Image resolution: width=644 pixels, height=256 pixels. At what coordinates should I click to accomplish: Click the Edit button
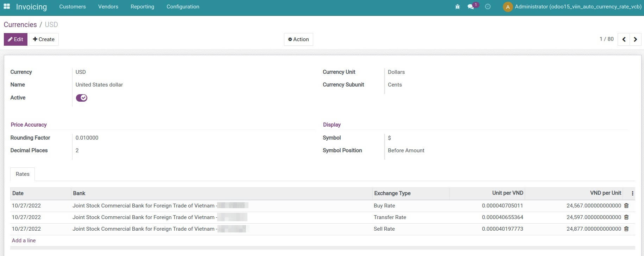tap(15, 39)
